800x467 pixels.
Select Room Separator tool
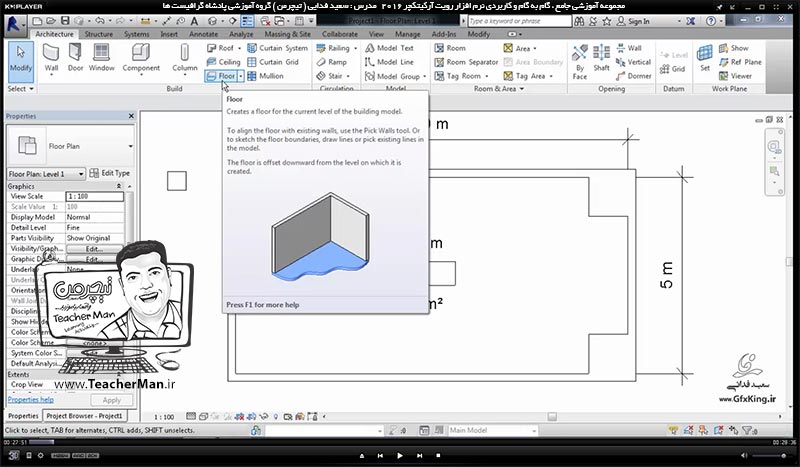pos(466,62)
